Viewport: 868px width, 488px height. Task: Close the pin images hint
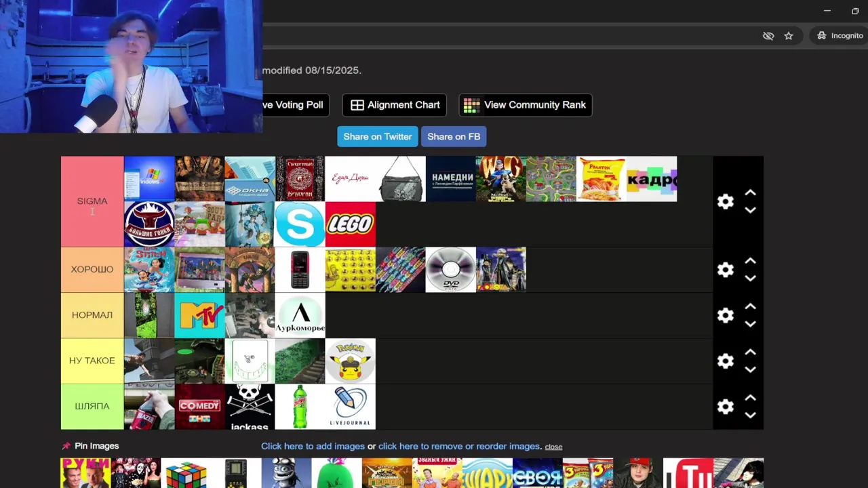tap(553, 447)
